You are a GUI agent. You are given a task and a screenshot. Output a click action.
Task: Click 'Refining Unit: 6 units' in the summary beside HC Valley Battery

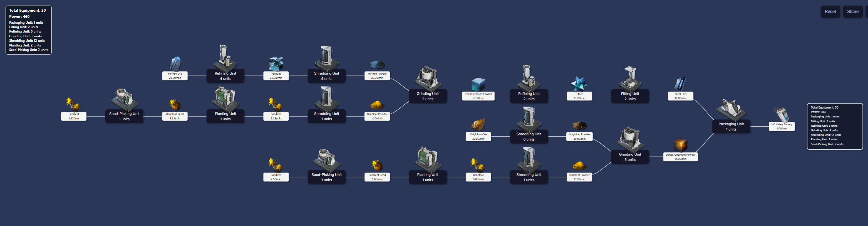824,126
